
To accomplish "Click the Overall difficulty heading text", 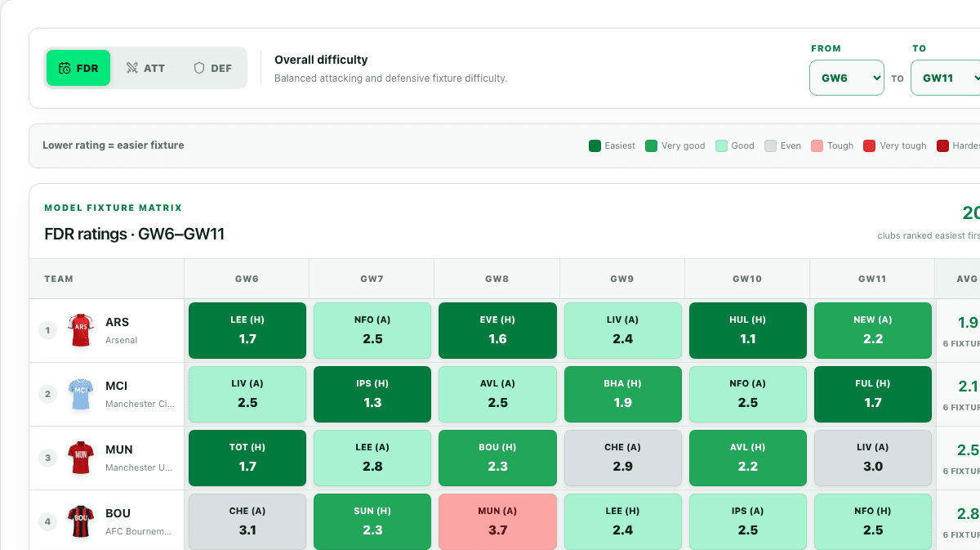I will 321,60.
